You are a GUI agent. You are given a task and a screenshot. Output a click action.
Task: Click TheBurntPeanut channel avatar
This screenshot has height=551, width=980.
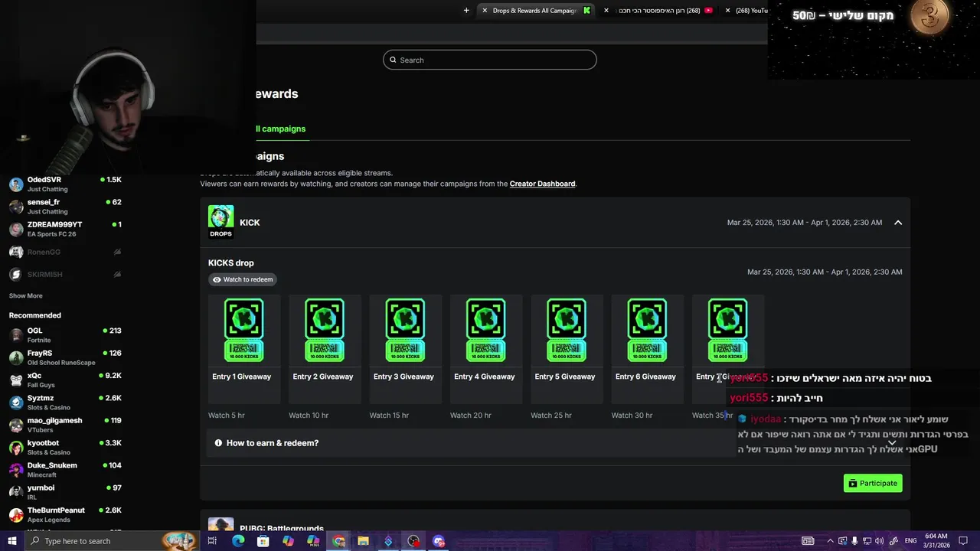[x=16, y=515]
